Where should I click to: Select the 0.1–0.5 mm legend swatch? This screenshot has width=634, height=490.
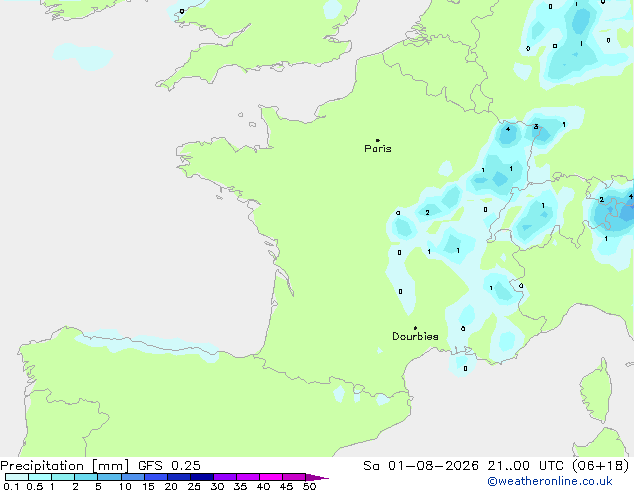coord(17,477)
